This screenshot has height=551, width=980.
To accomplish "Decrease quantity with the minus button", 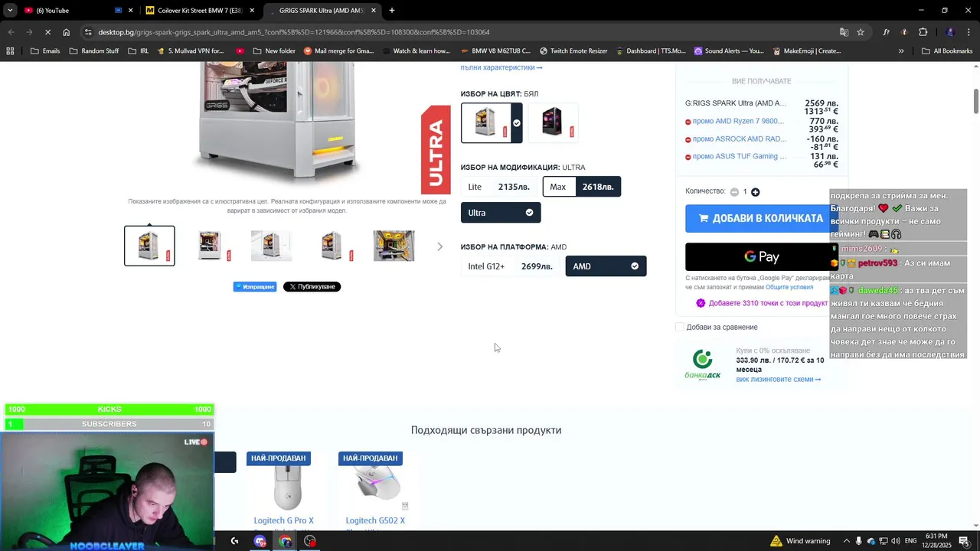I will [734, 192].
